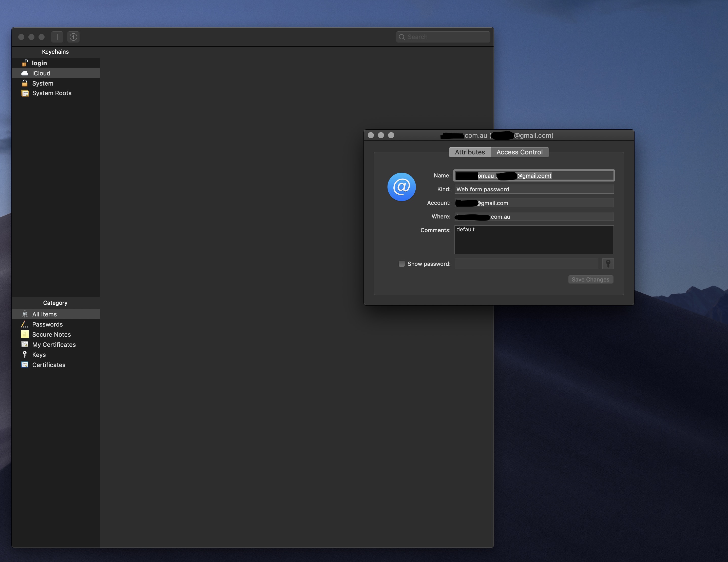This screenshot has width=728, height=562.
Task: Select the System keychain lock icon
Action: coord(25,83)
